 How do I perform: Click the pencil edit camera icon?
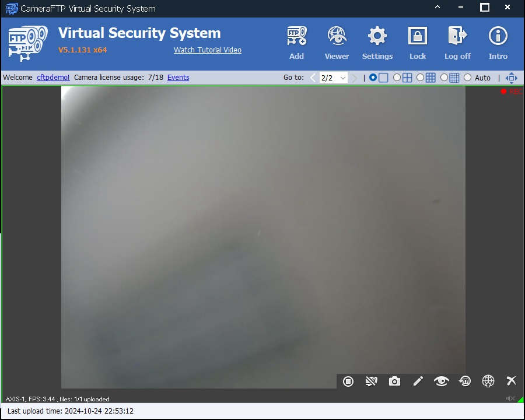pos(418,381)
